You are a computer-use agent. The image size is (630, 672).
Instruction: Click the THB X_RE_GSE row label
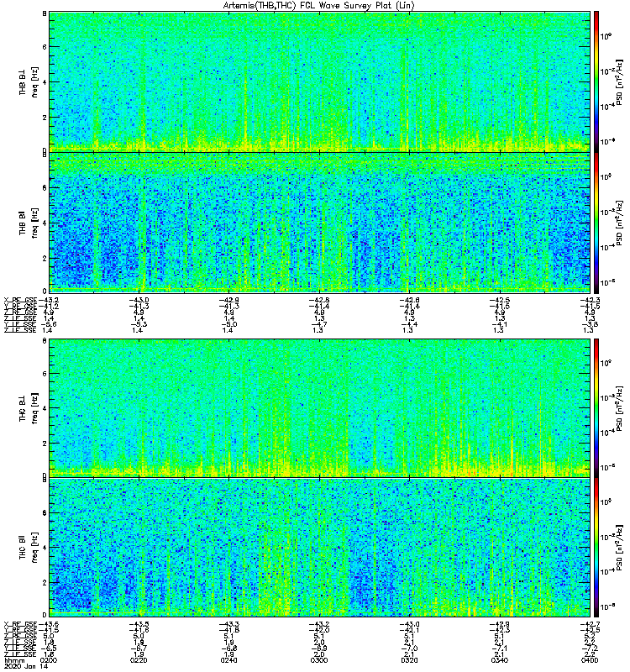[20, 301]
